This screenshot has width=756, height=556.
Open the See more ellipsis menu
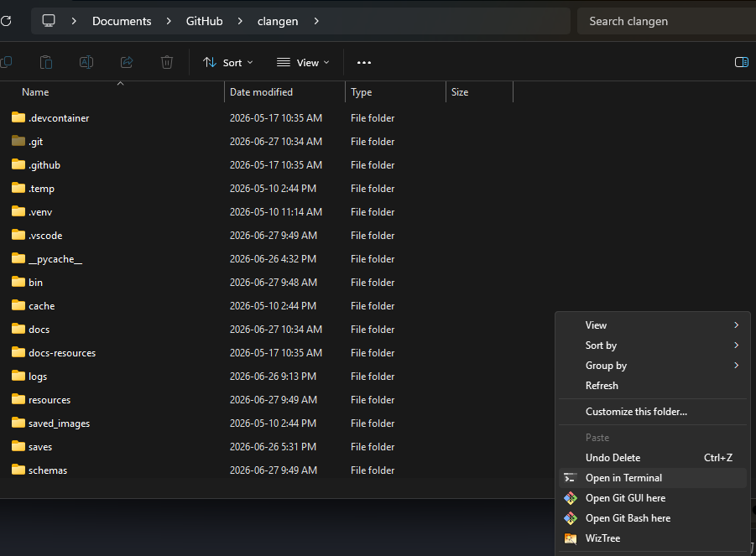coord(364,63)
